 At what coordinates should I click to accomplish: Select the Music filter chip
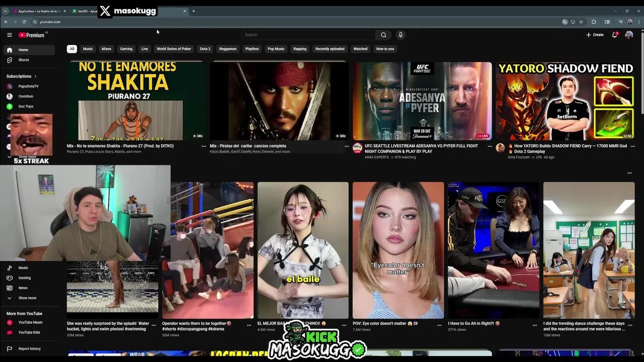coord(88,49)
